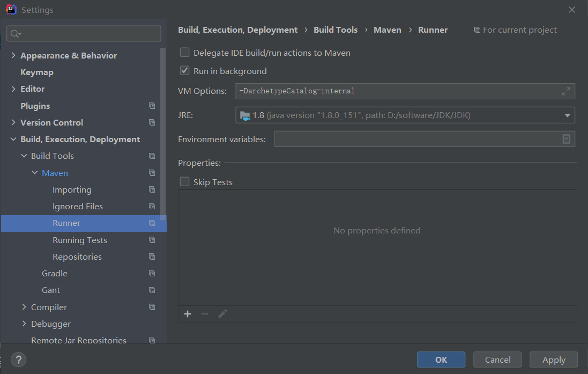Click Build, Execution, Deployment breadcrumb
This screenshot has height=374, width=588.
pyautogui.click(x=238, y=30)
